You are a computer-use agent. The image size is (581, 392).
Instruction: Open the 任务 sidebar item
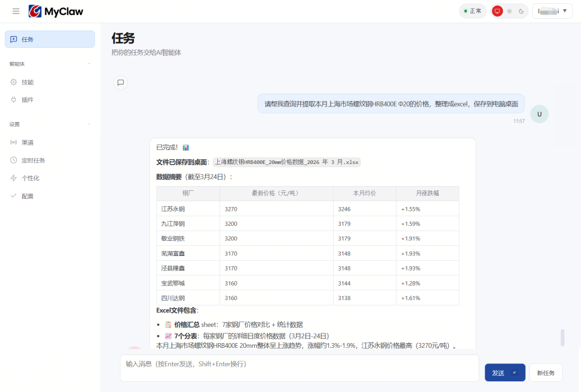click(49, 39)
